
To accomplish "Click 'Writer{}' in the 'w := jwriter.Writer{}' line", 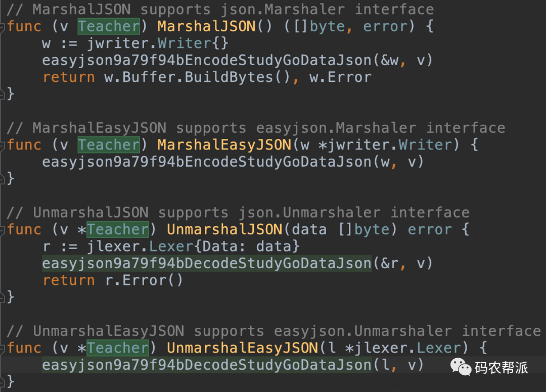I will [x=193, y=43].
